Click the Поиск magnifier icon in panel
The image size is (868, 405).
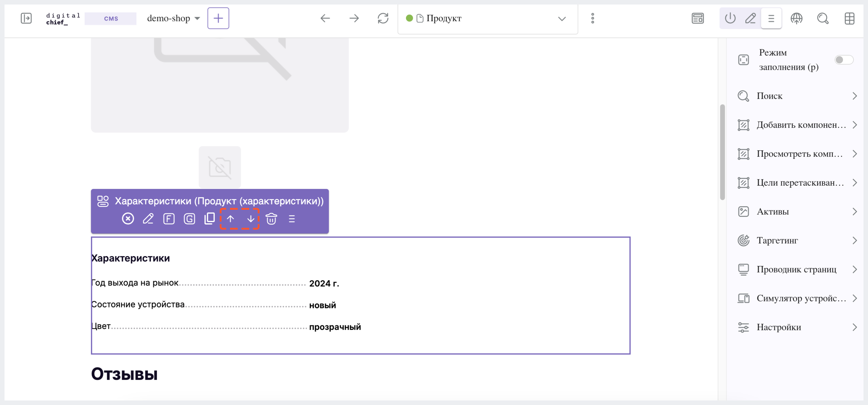744,96
